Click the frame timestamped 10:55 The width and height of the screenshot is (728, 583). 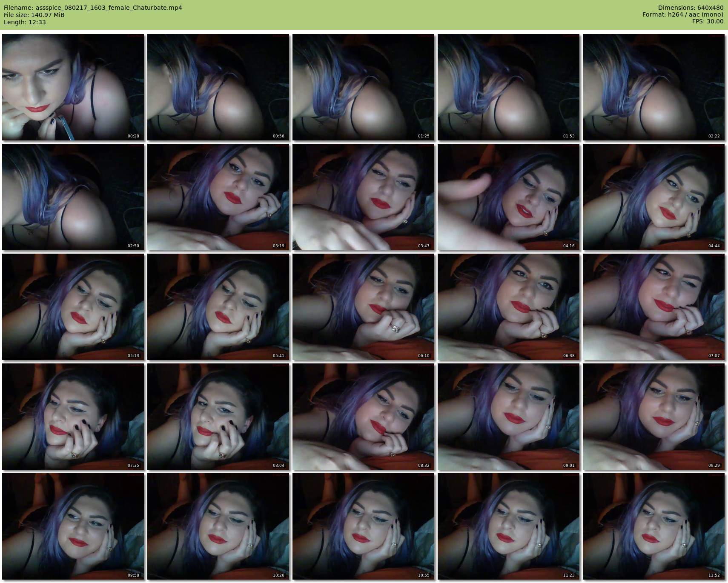pos(363,526)
